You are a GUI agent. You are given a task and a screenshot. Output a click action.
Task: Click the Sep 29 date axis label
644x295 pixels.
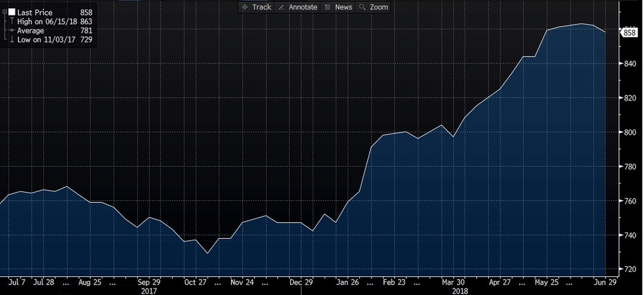(x=149, y=282)
